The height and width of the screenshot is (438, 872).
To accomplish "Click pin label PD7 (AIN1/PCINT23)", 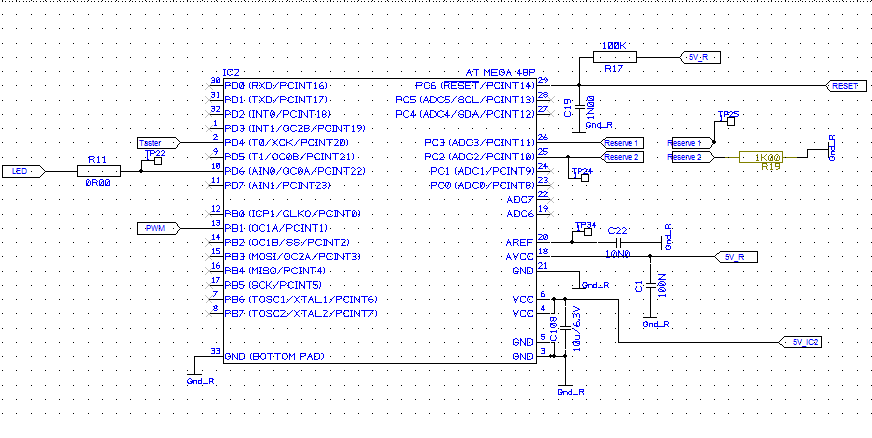I will pos(279,185).
